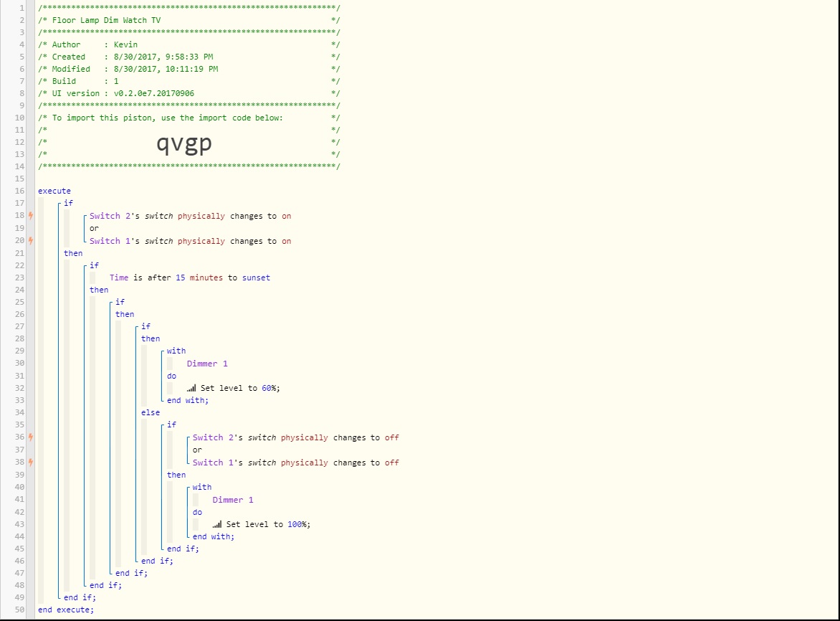Click 'end with;' on line 33
This screenshot has width=840, height=621.
(188, 400)
